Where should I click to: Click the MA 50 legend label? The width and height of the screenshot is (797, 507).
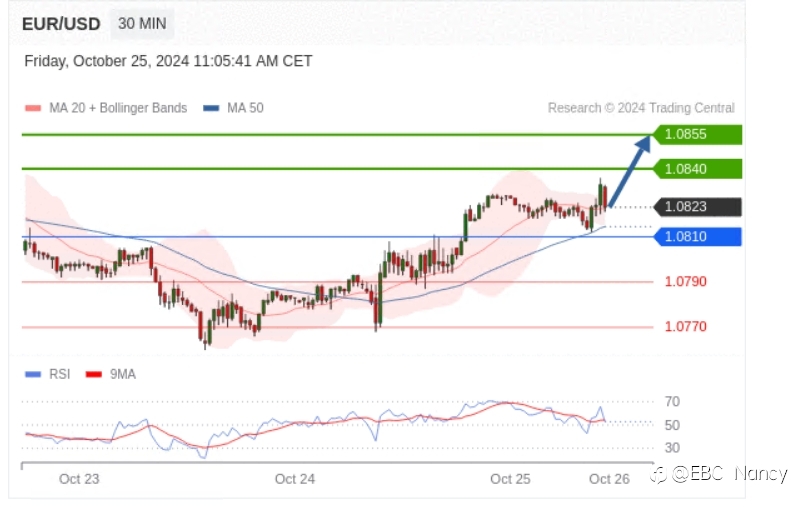pos(245,108)
